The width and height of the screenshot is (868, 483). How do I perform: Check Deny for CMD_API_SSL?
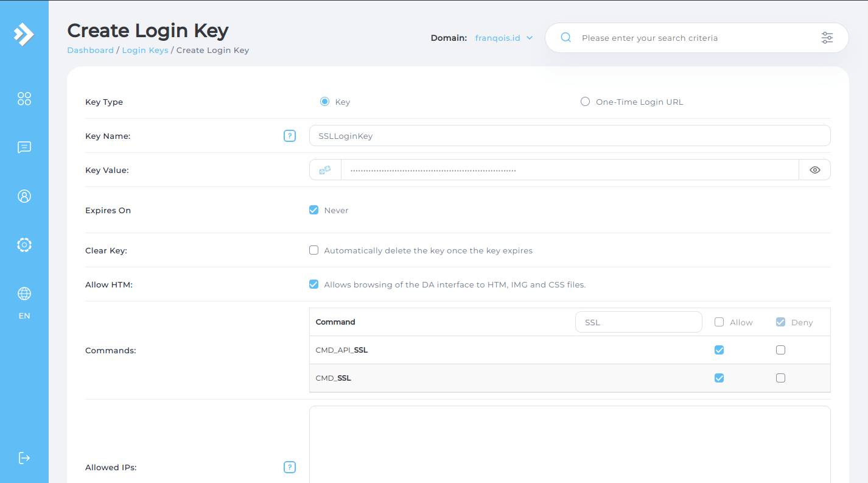coord(781,350)
